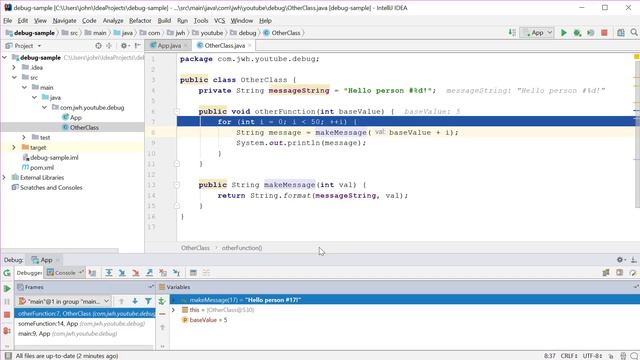Open View Breakpoints icon in debug sidebar
Screen dimensions: 640x360
7,331
